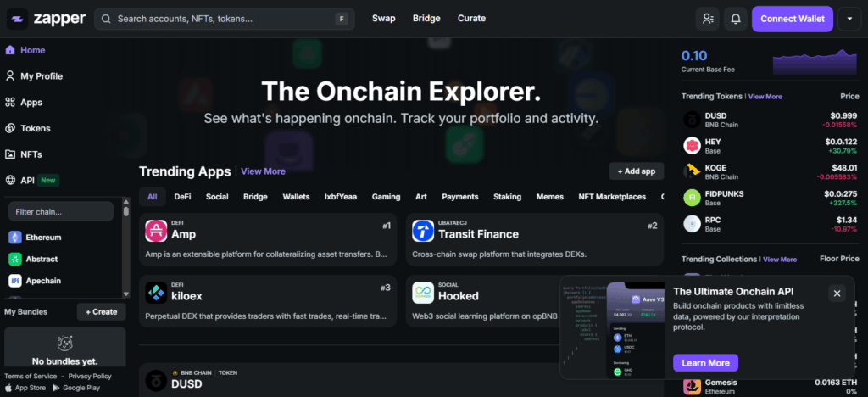
Task: Follow the Trending Apps View More link
Action: coord(263,171)
